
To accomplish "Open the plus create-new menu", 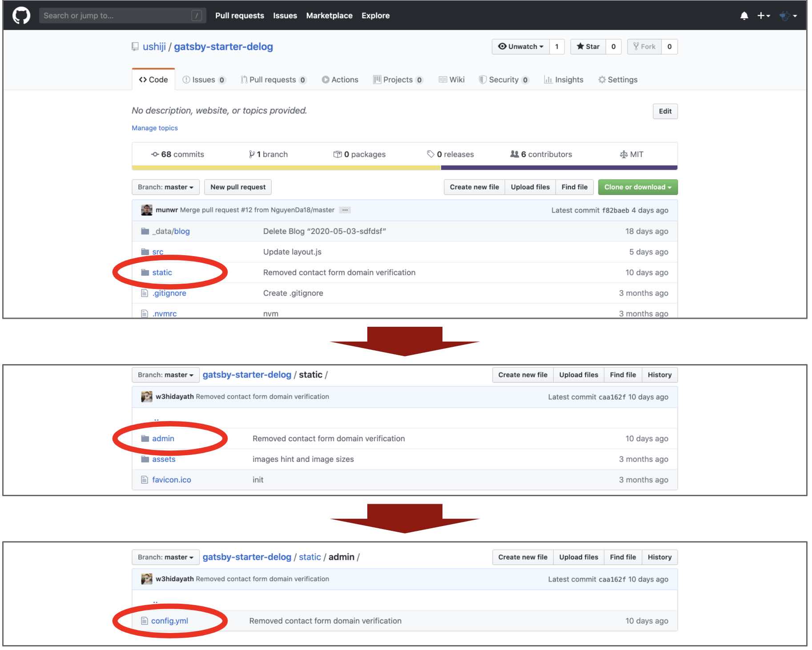I will click(x=764, y=16).
